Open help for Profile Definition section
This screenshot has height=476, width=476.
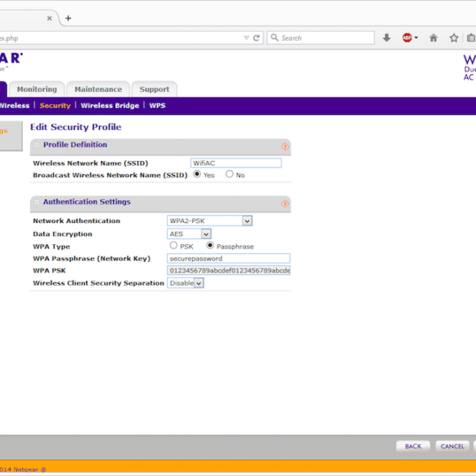(285, 147)
